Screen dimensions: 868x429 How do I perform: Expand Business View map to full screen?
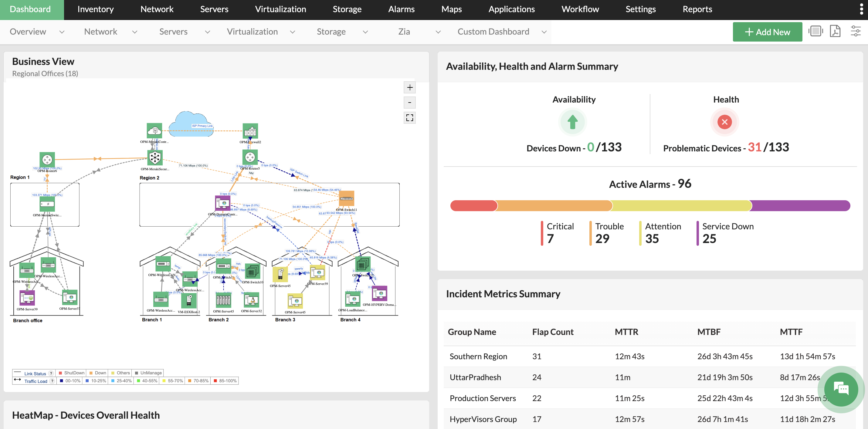tap(409, 117)
